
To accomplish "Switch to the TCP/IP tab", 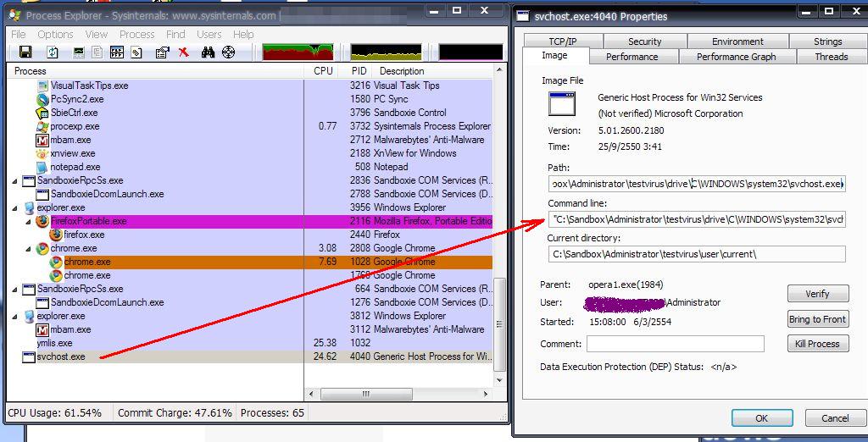I will click(x=564, y=41).
